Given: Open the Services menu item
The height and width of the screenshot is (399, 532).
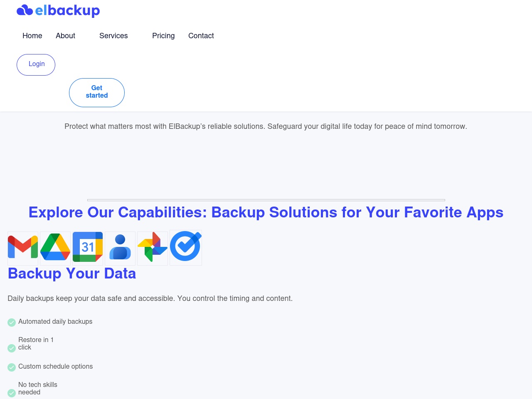Looking at the screenshot, I should (113, 36).
